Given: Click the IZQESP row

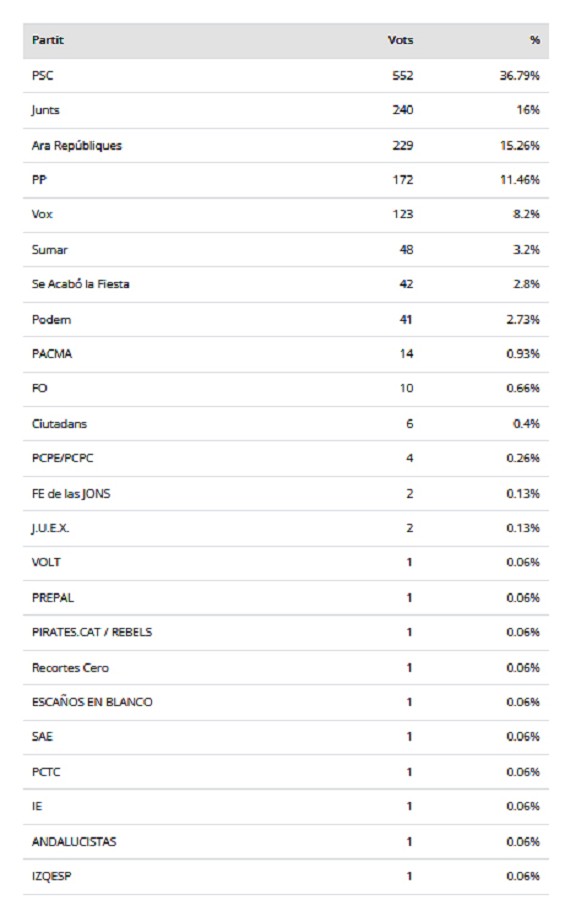Looking at the screenshot, I should [286, 876].
